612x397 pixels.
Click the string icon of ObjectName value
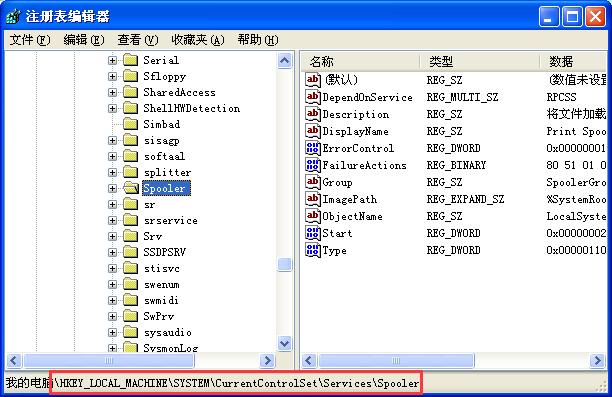(313, 216)
